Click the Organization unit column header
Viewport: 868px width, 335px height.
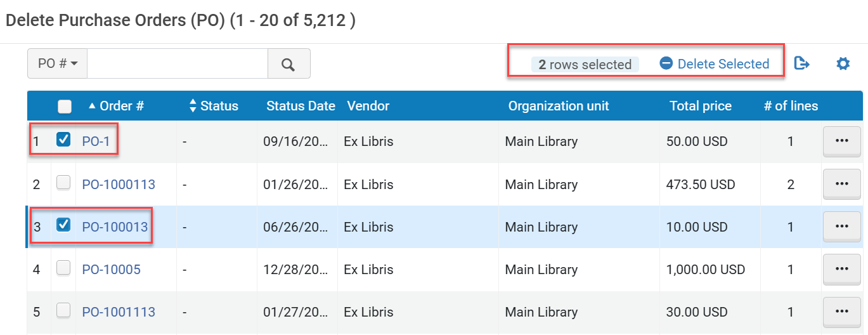[x=559, y=106]
